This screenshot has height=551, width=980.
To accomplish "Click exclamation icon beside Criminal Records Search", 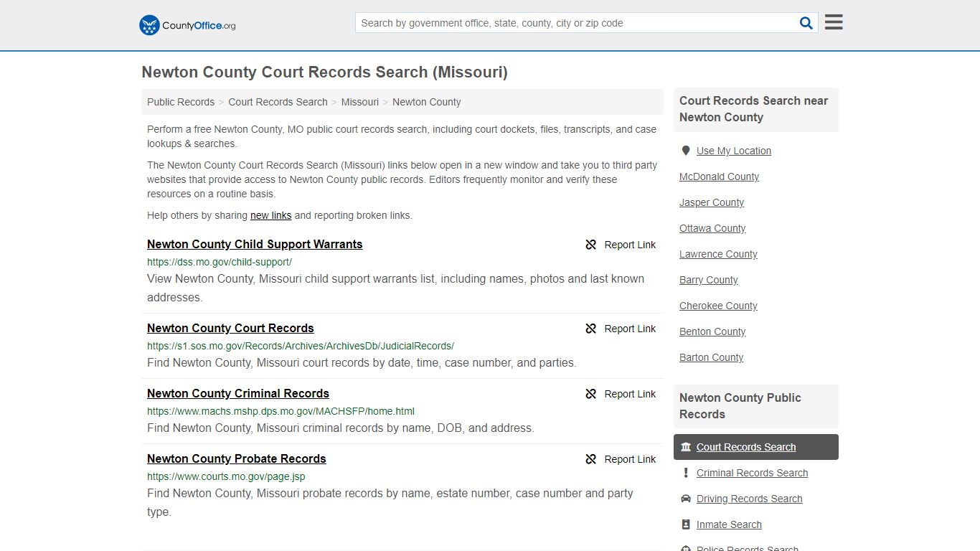I will point(686,473).
